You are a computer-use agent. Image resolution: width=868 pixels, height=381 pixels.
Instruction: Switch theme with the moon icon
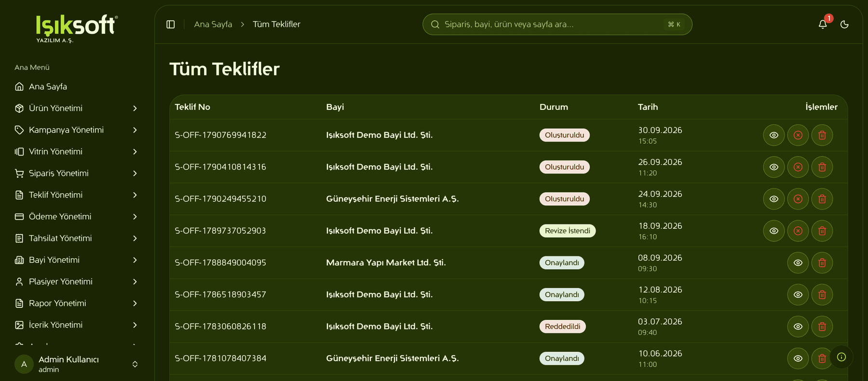point(844,24)
